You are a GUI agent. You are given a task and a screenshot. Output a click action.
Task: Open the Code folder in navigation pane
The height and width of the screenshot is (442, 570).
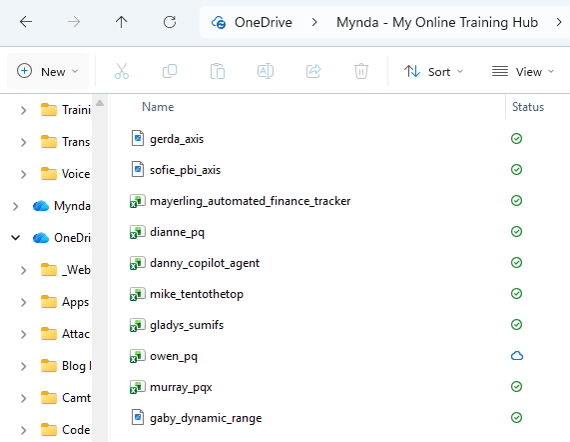click(65, 430)
